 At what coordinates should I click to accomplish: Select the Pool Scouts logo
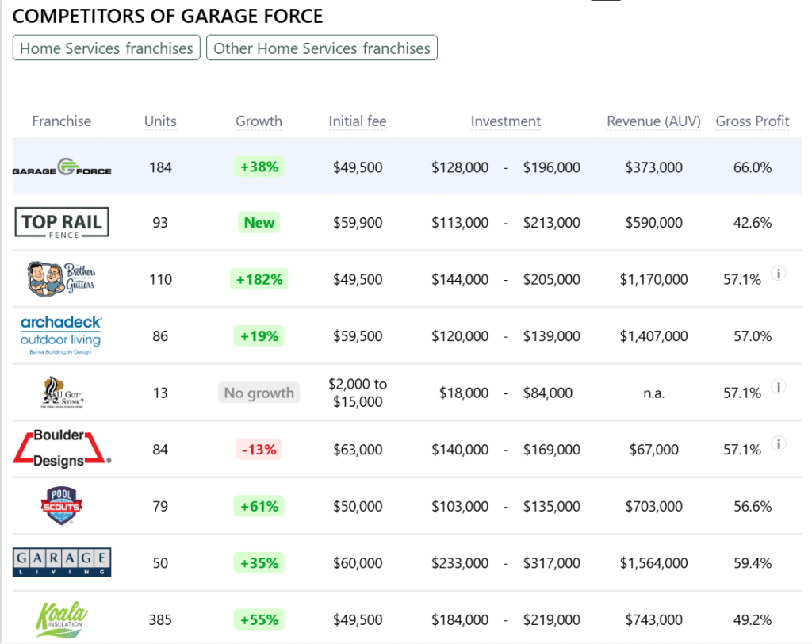click(62, 506)
